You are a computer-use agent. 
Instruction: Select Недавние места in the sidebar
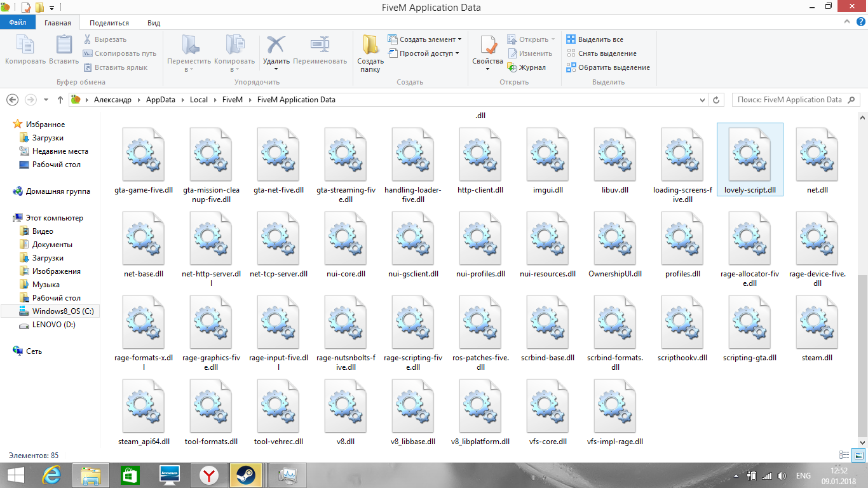(x=54, y=151)
